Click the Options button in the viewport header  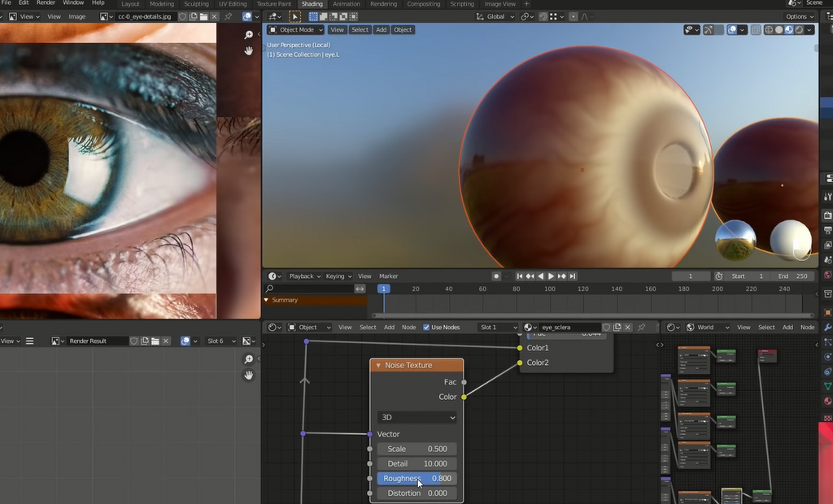pyautogui.click(x=799, y=16)
